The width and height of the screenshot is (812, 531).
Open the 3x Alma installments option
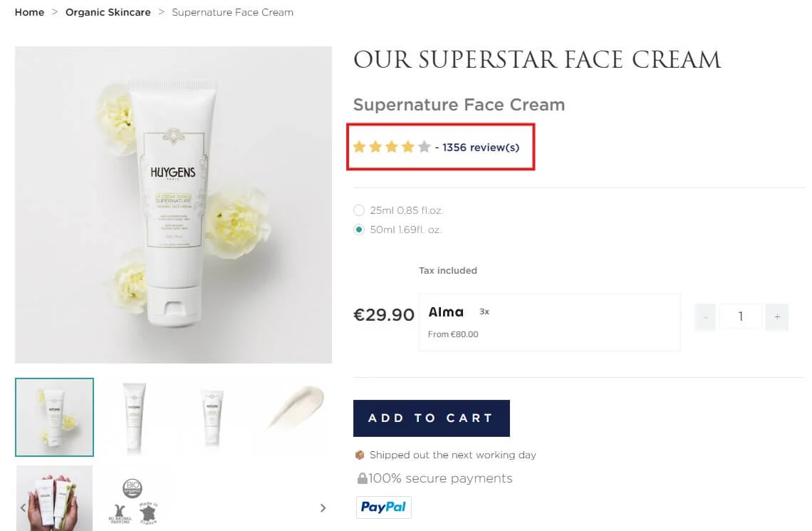(x=484, y=311)
